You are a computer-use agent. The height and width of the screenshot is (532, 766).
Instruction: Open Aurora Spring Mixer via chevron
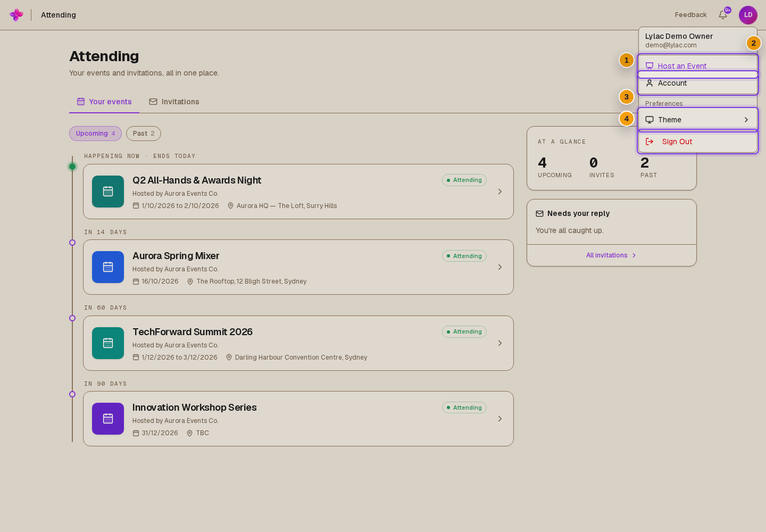[500, 267]
